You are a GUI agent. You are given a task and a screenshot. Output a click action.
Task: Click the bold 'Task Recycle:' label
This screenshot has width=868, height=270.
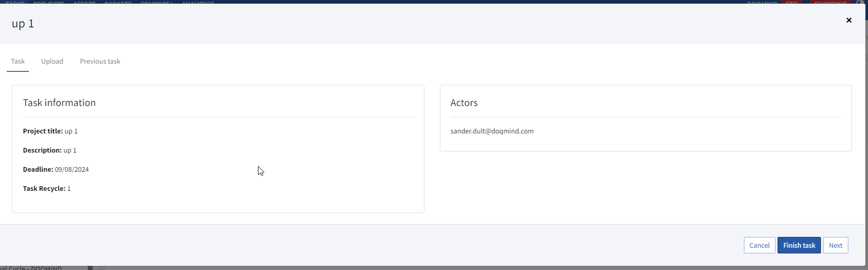[x=44, y=188]
